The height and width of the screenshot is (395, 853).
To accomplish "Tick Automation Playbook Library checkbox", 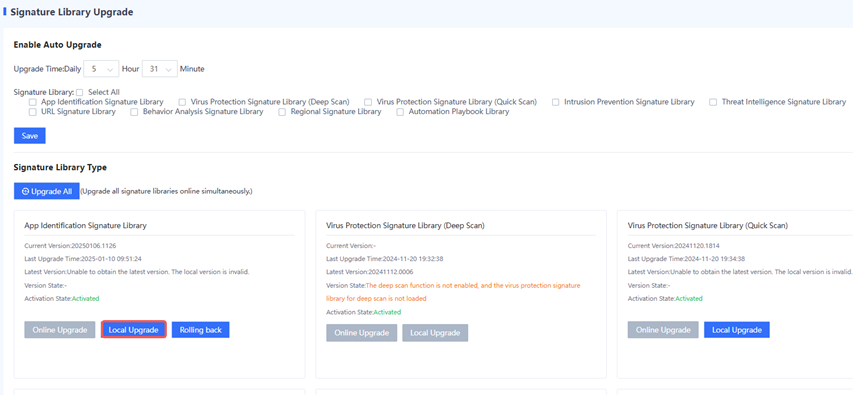I will (400, 112).
